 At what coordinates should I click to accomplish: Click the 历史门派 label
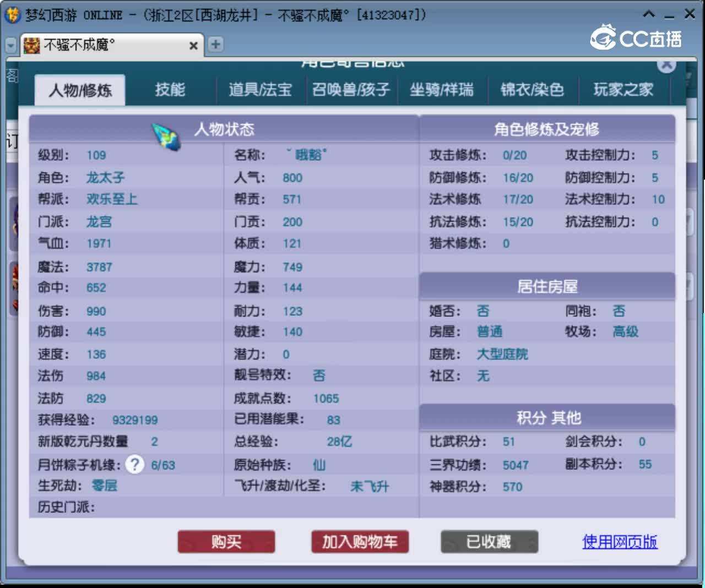[66, 507]
